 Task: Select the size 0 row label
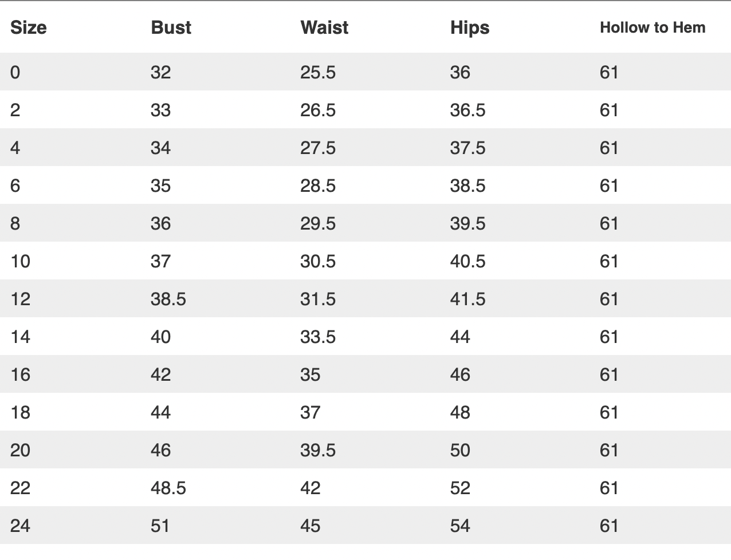point(15,72)
